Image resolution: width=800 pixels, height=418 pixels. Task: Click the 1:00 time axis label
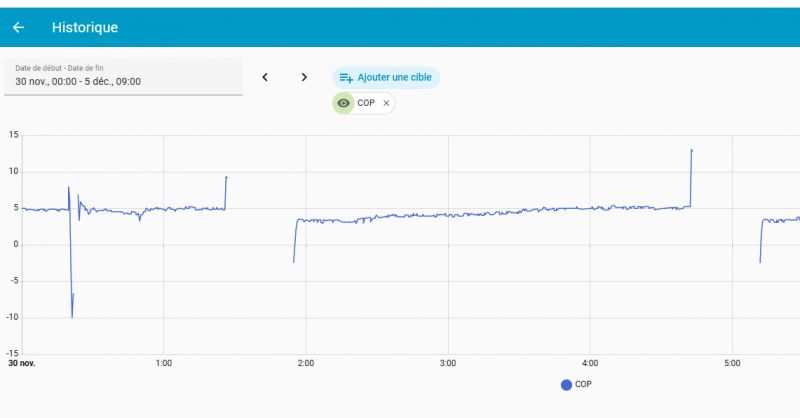click(164, 363)
